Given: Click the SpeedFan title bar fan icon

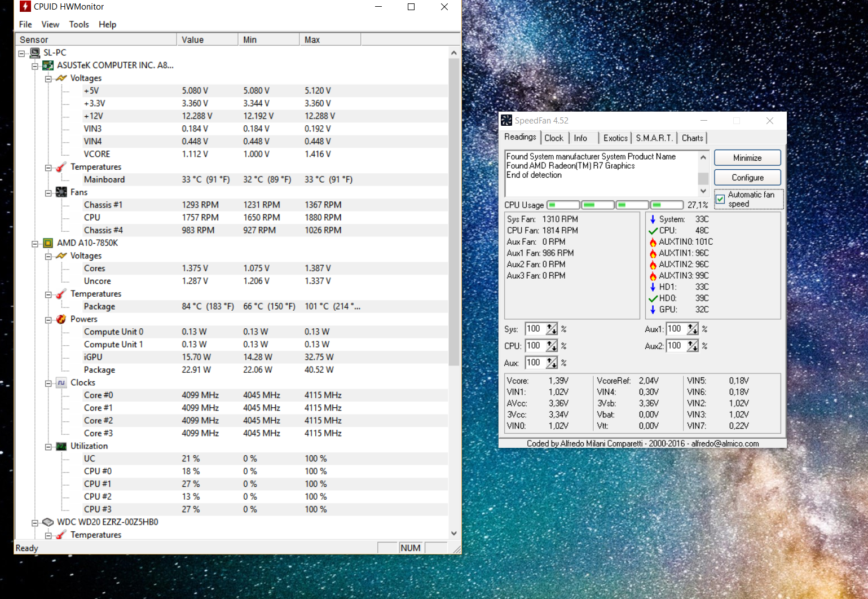Looking at the screenshot, I should pos(506,120).
